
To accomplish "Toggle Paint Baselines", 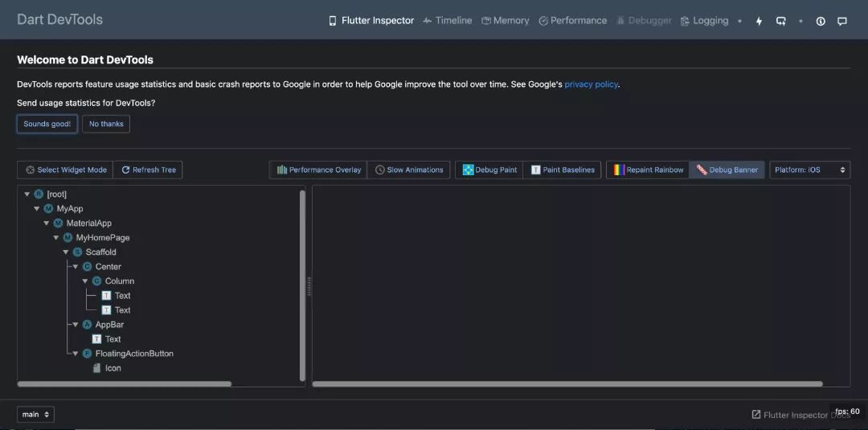I will pyautogui.click(x=563, y=170).
